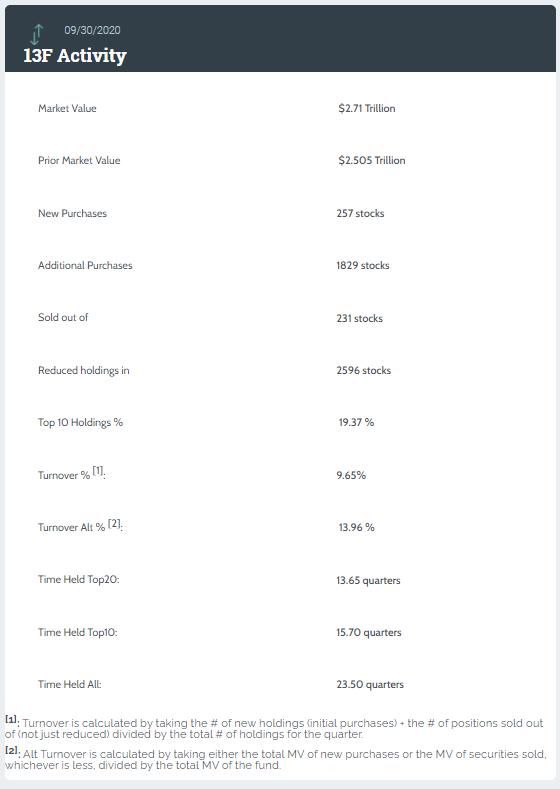Click the 231 stocks value

click(359, 319)
